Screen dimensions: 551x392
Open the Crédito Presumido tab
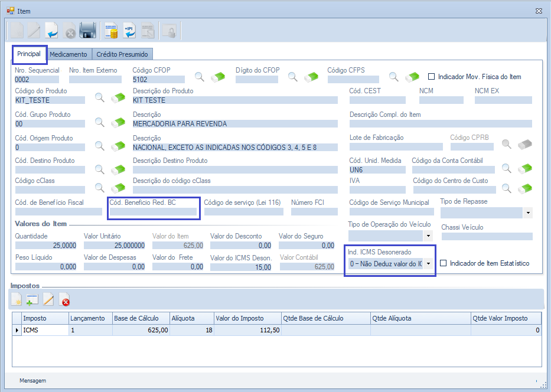pos(122,54)
